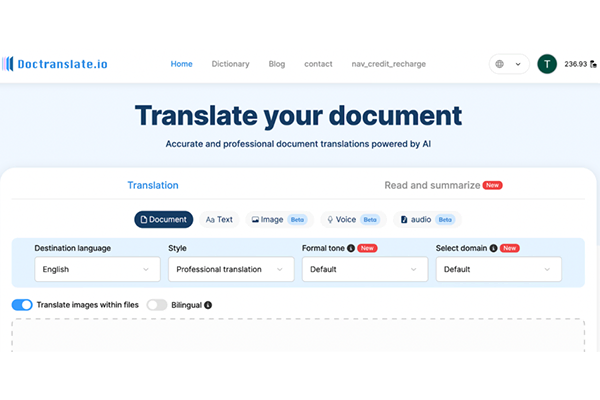Expand the Formal tone dropdown
Viewport: 600px width, 400px height.
(365, 269)
